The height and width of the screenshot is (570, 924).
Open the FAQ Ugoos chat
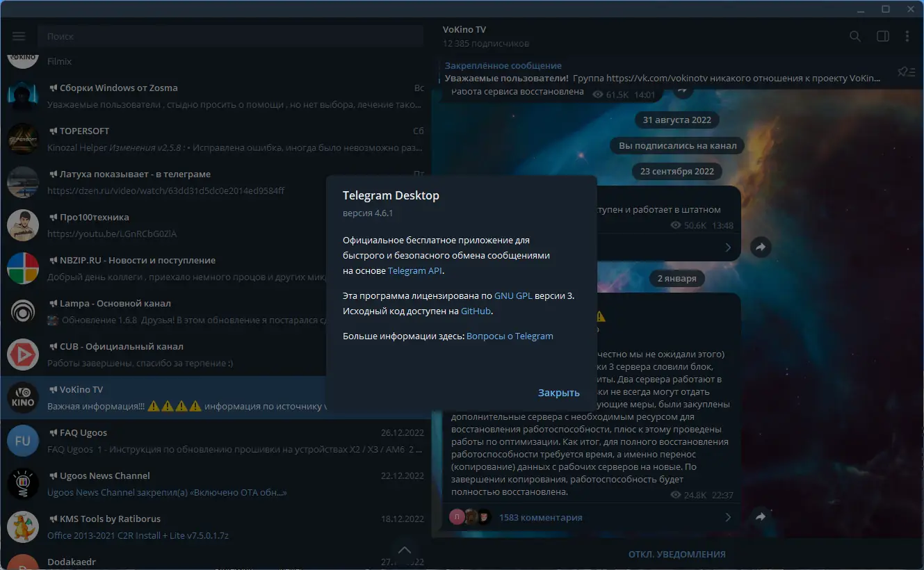pyautogui.click(x=216, y=441)
